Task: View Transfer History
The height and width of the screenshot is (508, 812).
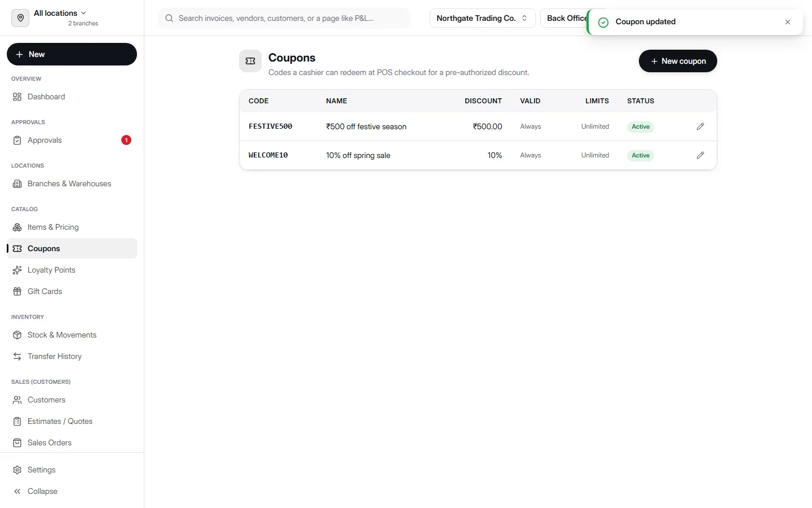Action: (x=72, y=356)
